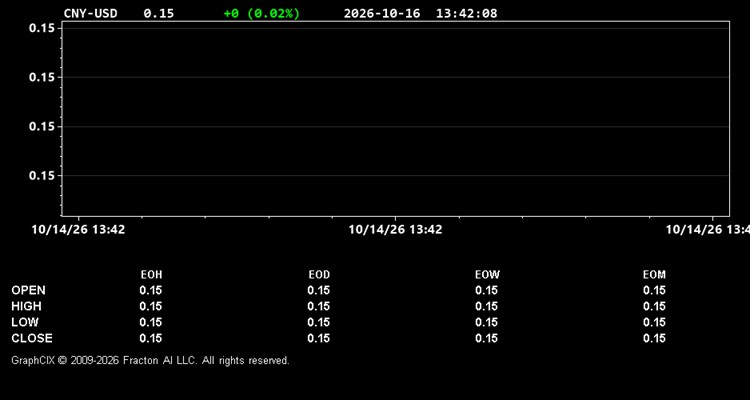The image size is (750, 400).
Task: Click the OPEN value under EOM
Action: coord(654,290)
